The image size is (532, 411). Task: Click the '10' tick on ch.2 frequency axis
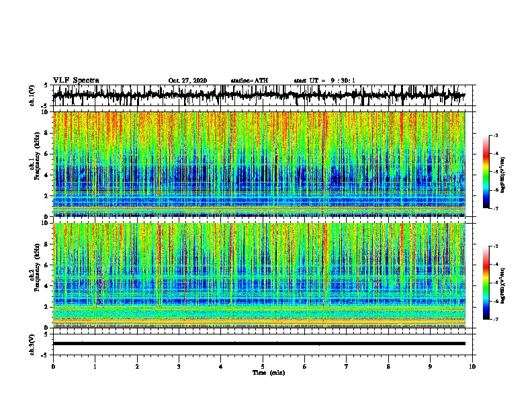tap(46, 223)
